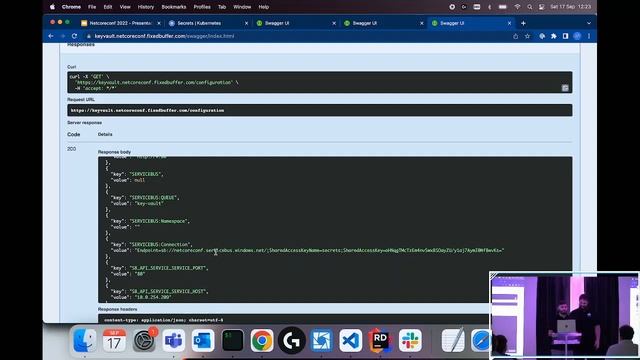
Task: Open the Profiles menu
Action: click(x=202, y=7)
